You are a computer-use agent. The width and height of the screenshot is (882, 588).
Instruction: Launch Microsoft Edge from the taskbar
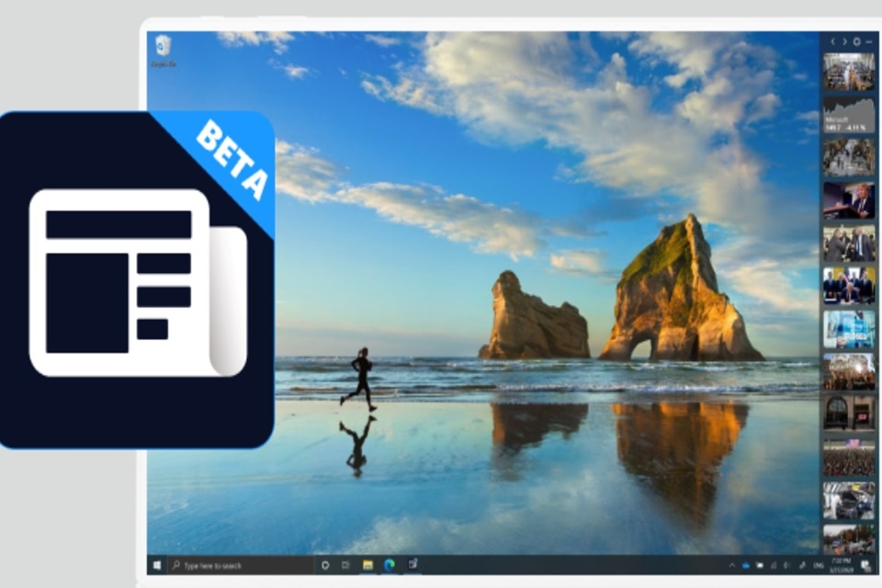coord(387,564)
